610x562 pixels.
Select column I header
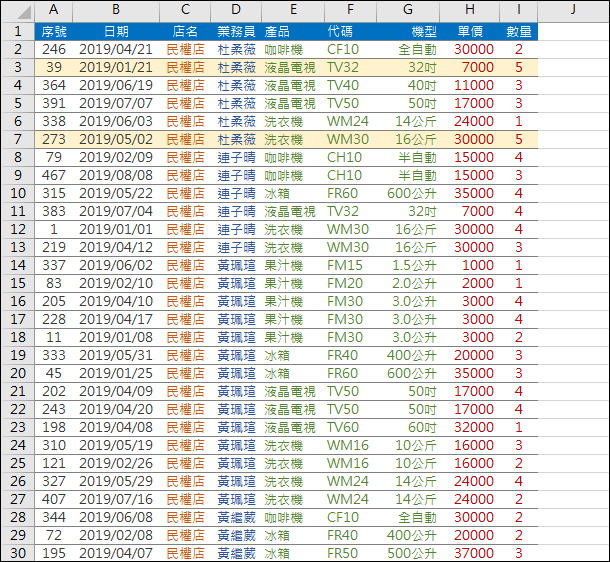tap(519, 10)
